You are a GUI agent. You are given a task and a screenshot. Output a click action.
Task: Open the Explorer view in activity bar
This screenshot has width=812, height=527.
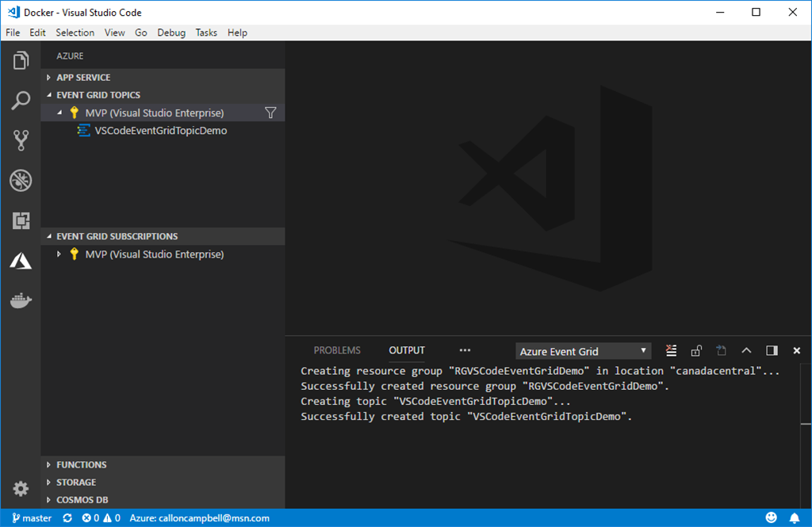[x=21, y=61]
